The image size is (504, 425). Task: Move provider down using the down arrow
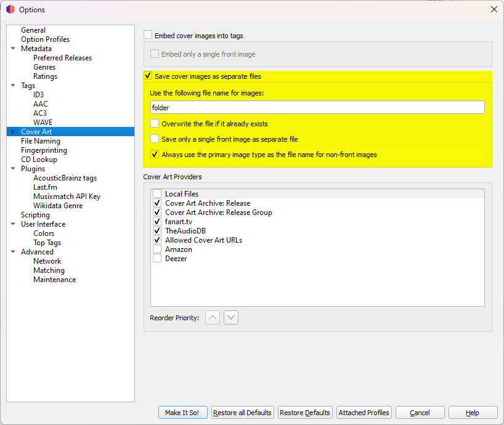coord(230,317)
